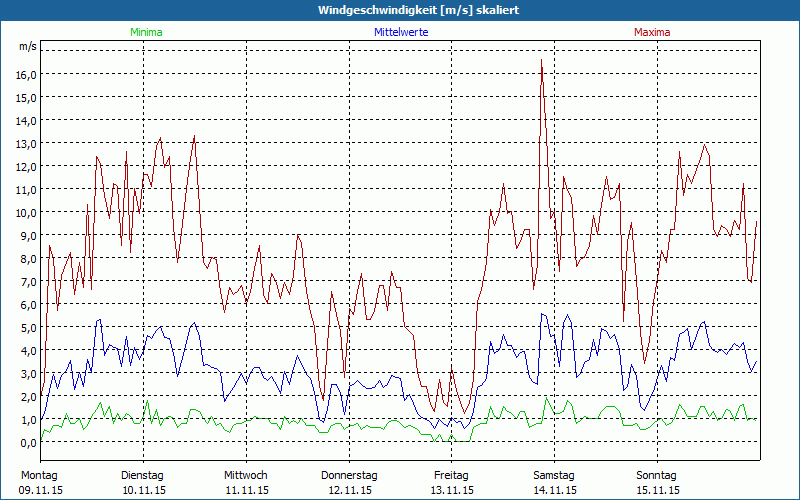Image resolution: width=800 pixels, height=500 pixels.
Task: Select the Mittwoch 11.11.15 axis label
Action: pos(246,483)
